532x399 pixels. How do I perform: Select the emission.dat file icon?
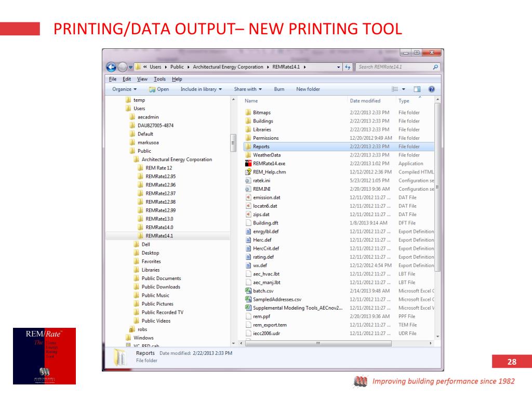[248, 197]
